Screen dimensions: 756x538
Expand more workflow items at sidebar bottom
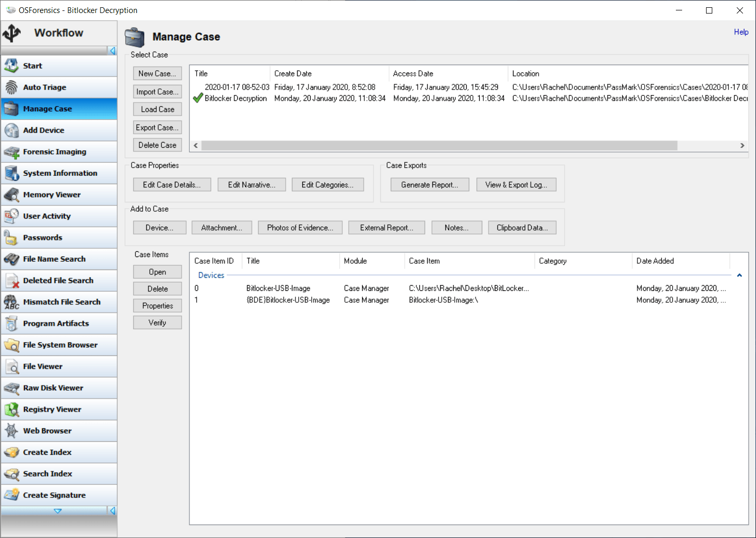pos(58,510)
